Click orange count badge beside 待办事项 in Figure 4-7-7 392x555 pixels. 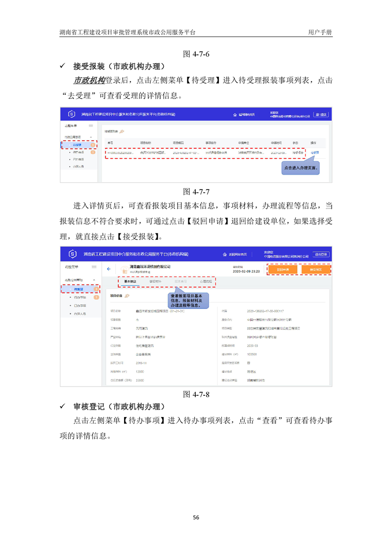[x=93, y=152]
